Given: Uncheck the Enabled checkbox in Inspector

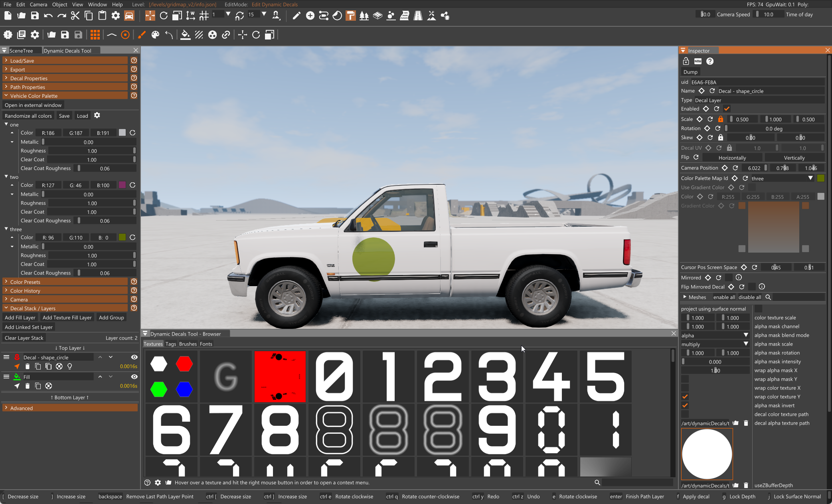Looking at the screenshot, I should (x=727, y=109).
